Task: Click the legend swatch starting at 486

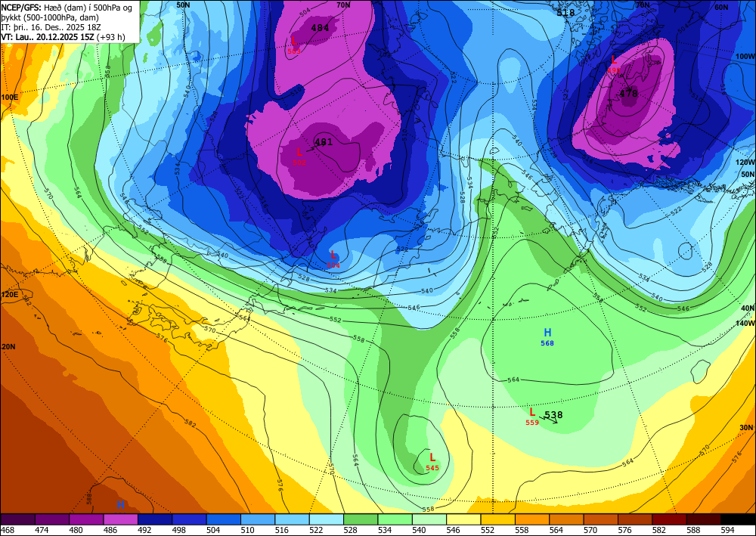Action: 120,519
